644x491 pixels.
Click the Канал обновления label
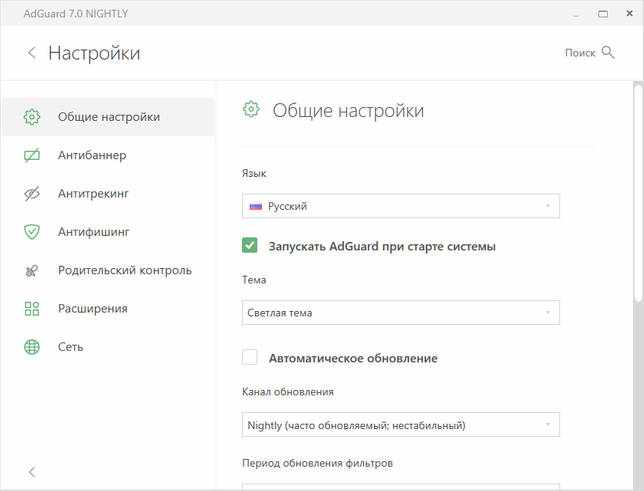(x=288, y=392)
